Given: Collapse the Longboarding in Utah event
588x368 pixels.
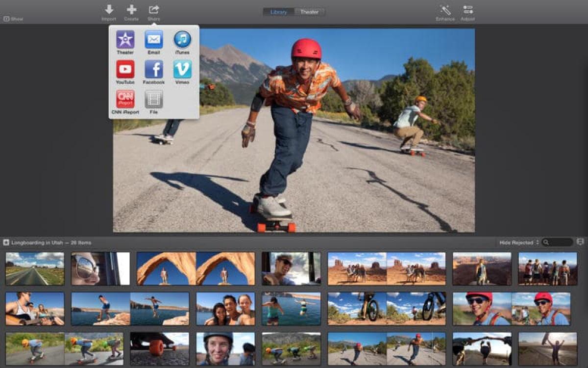Looking at the screenshot, I should 6,241.
